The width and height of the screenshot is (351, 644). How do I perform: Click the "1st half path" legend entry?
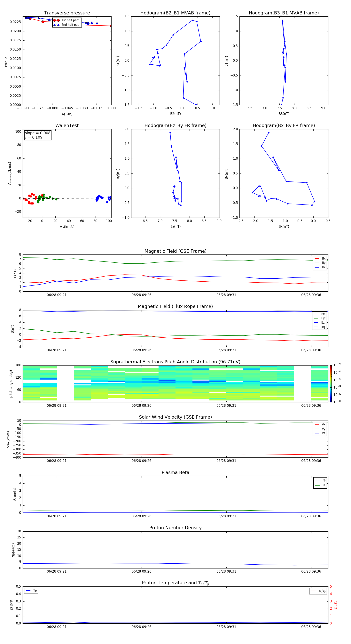click(x=67, y=20)
